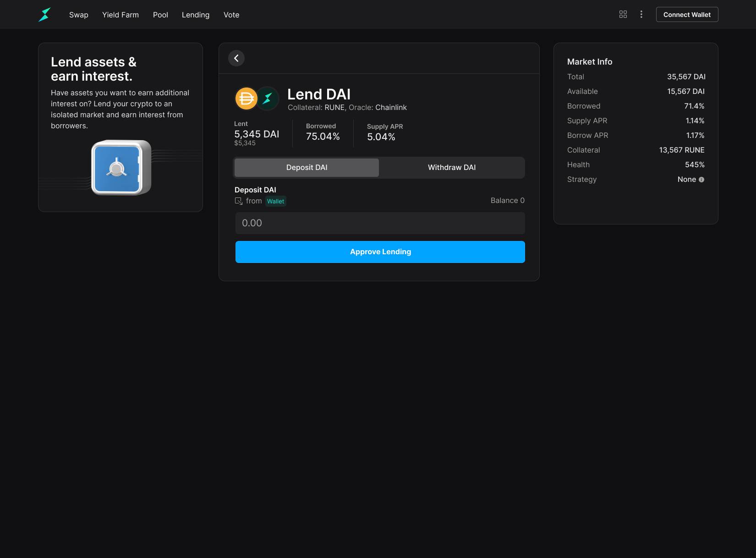Viewport: 756px width, 558px height.
Task: Select the Wallet source tag
Action: click(x=275, y=201)
